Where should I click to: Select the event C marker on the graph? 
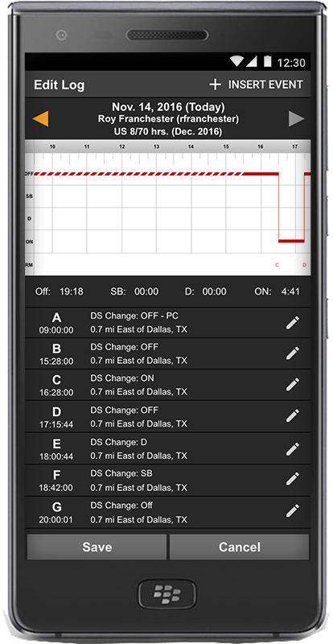(x=277, y=266)
